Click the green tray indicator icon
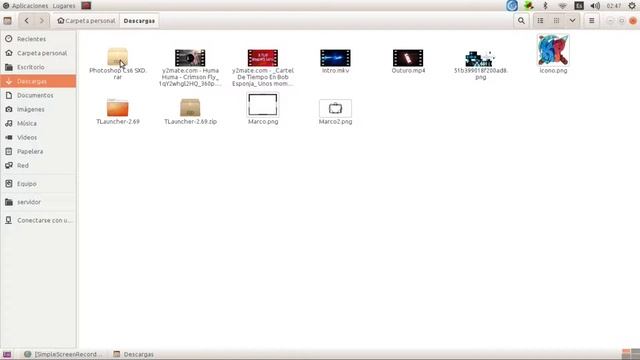 pos(529,5)
